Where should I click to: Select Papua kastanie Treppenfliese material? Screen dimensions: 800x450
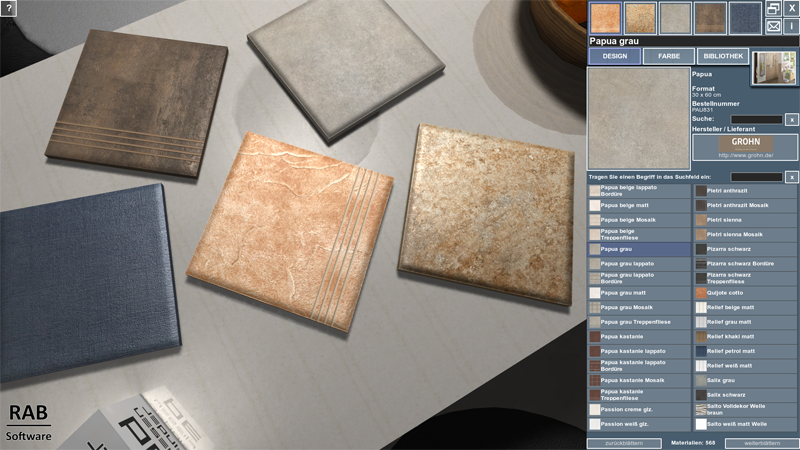[639, 395]
